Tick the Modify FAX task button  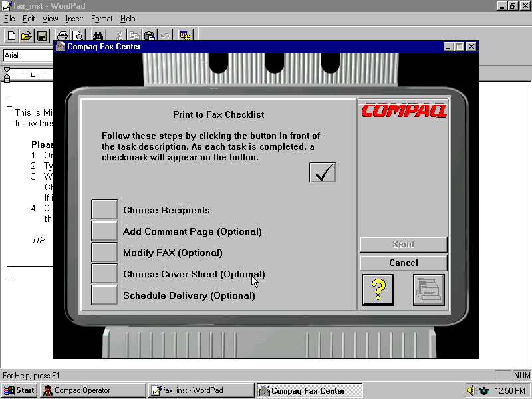(104, 252)
